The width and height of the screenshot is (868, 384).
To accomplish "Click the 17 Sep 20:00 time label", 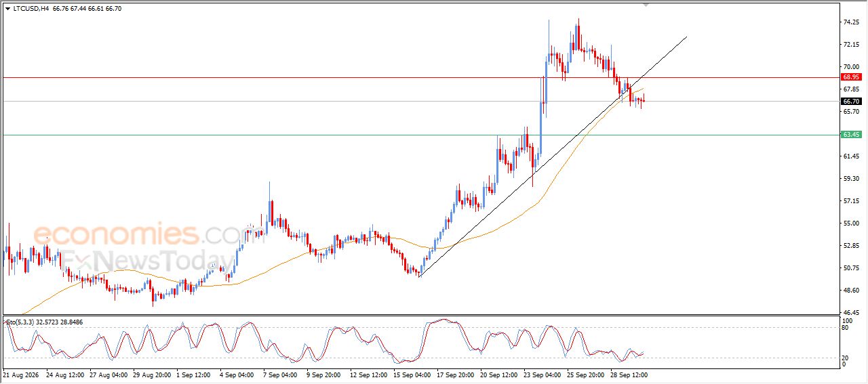I will [457, 374].
